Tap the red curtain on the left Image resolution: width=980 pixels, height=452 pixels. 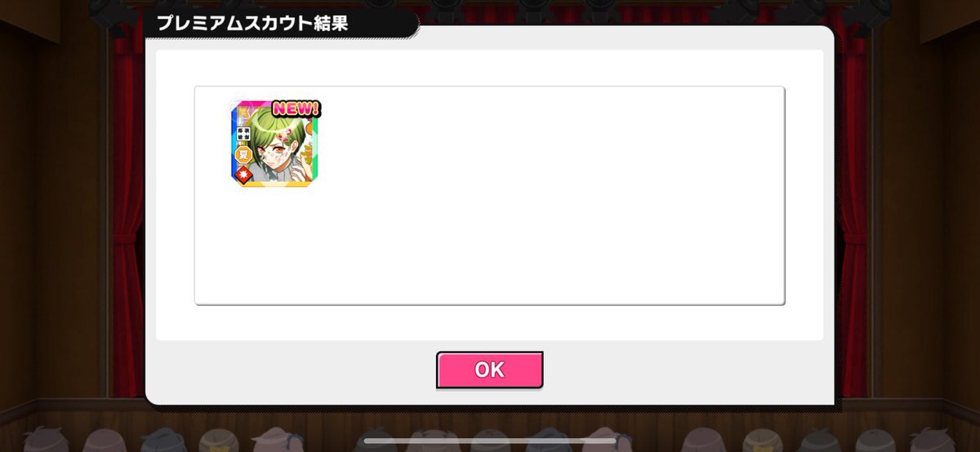128,212
